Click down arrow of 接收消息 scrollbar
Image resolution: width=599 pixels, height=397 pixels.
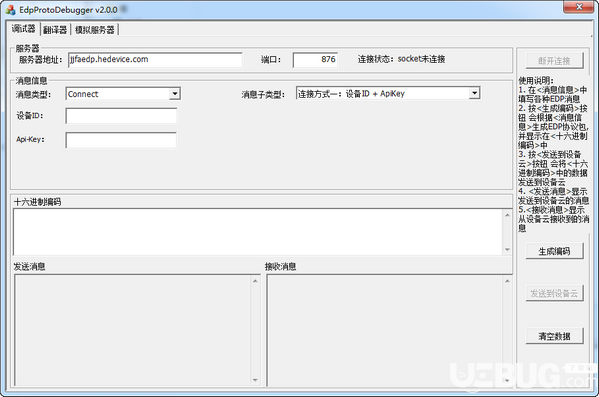tap(507, 380)
